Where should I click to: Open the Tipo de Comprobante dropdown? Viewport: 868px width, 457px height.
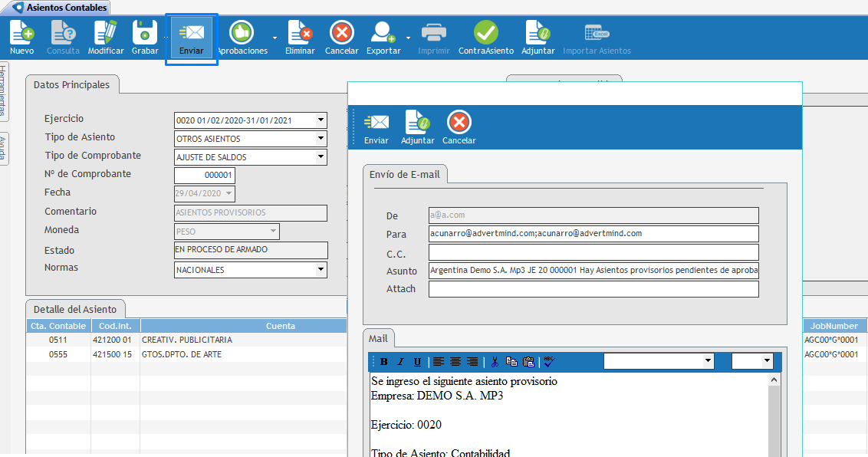(x=321, y=157)
